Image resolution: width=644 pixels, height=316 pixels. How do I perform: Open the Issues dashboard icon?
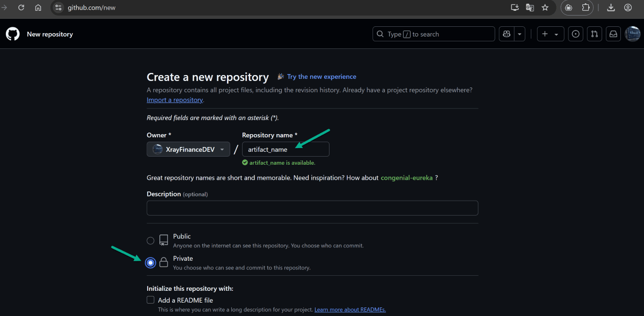(575, 33)
